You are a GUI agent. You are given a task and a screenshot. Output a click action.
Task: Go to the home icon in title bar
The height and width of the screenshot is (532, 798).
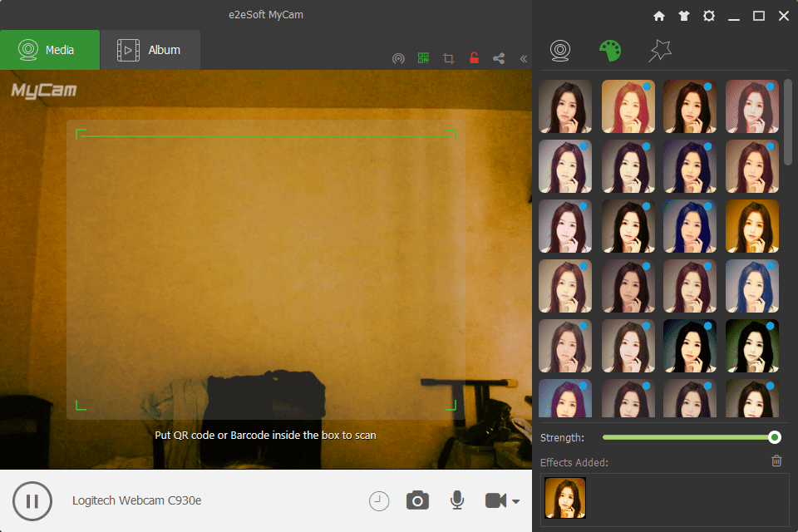pyautogui.click(x=659, y=17)
